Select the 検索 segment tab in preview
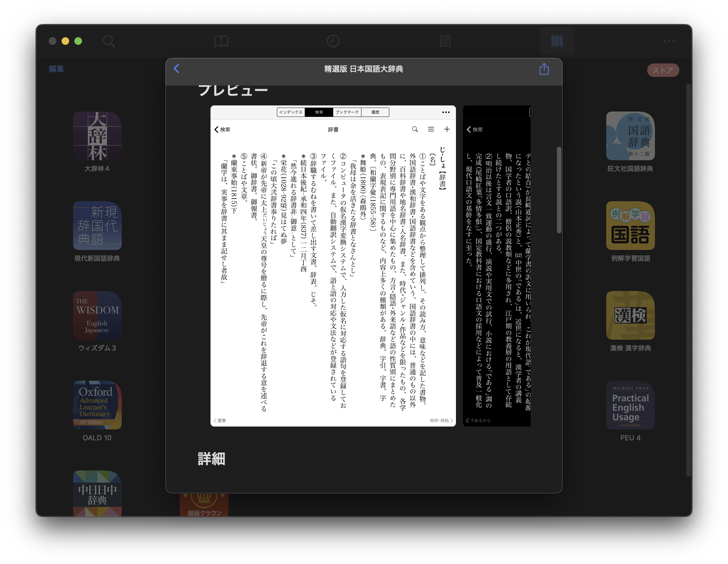 point(319,112)
